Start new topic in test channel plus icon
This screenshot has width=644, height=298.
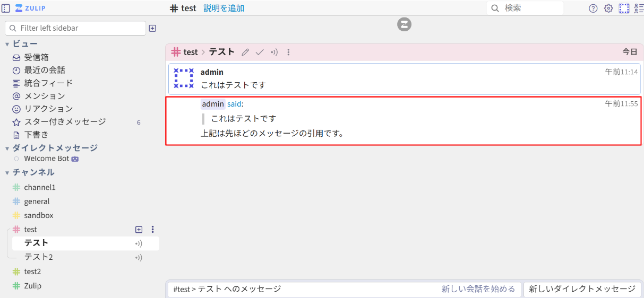click(139, 230)
